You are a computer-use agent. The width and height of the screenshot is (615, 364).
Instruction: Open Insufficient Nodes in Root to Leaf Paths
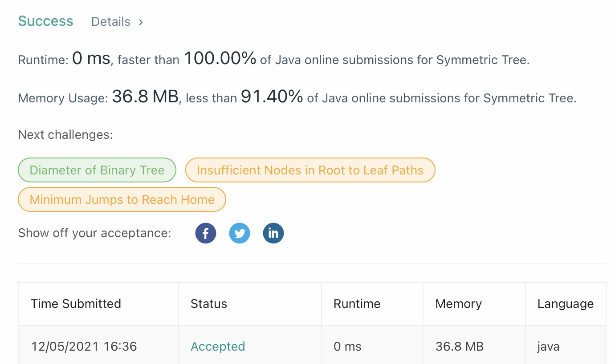pyautogui.click(x=310, y=170)
